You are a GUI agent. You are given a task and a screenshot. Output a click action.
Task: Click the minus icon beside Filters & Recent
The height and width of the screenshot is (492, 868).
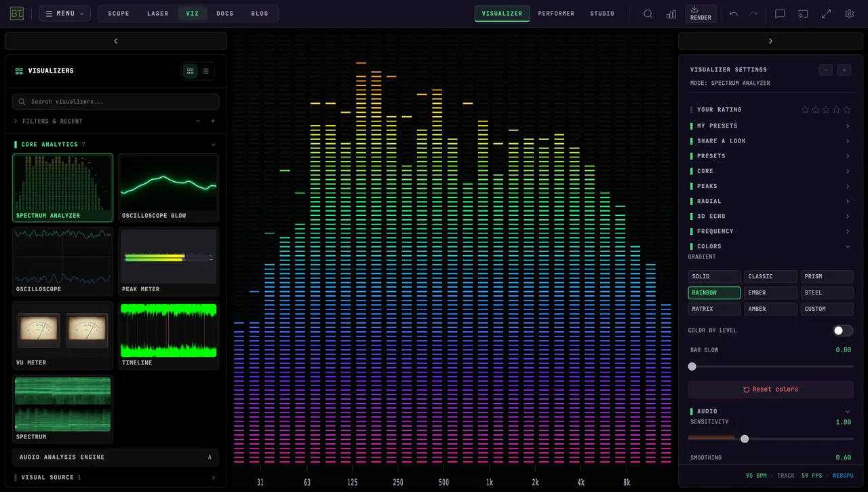click(x=198, y=121)
